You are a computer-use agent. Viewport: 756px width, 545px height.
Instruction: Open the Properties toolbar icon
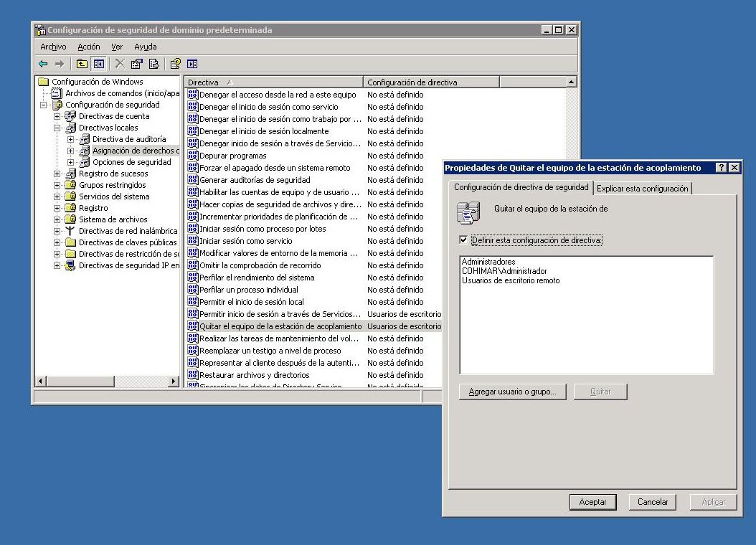coord(137,64)
